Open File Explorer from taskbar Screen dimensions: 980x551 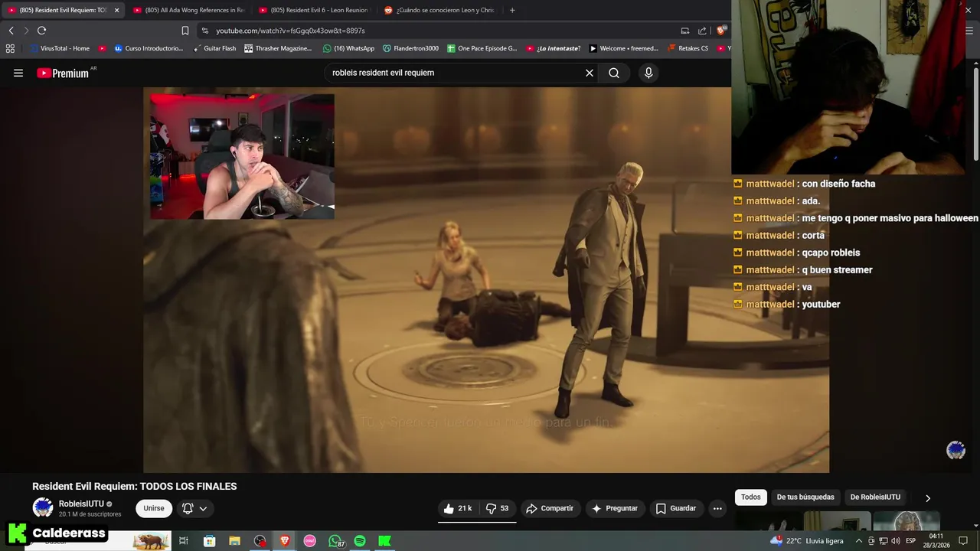pos(234,541)
